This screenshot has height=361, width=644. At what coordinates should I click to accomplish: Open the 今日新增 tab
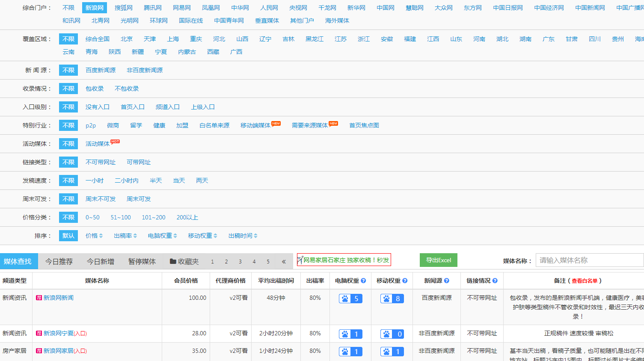[x=101, y=261]
